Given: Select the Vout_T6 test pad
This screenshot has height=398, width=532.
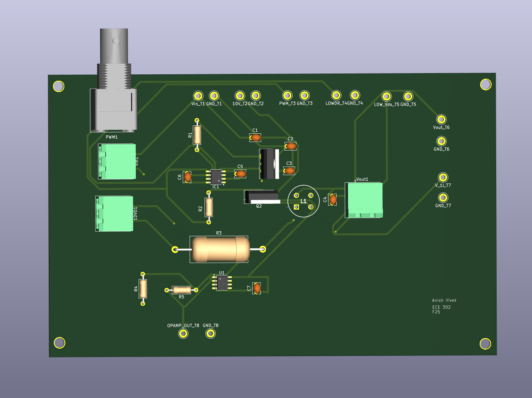Looking at the screenshot, I should click(442, 119).
